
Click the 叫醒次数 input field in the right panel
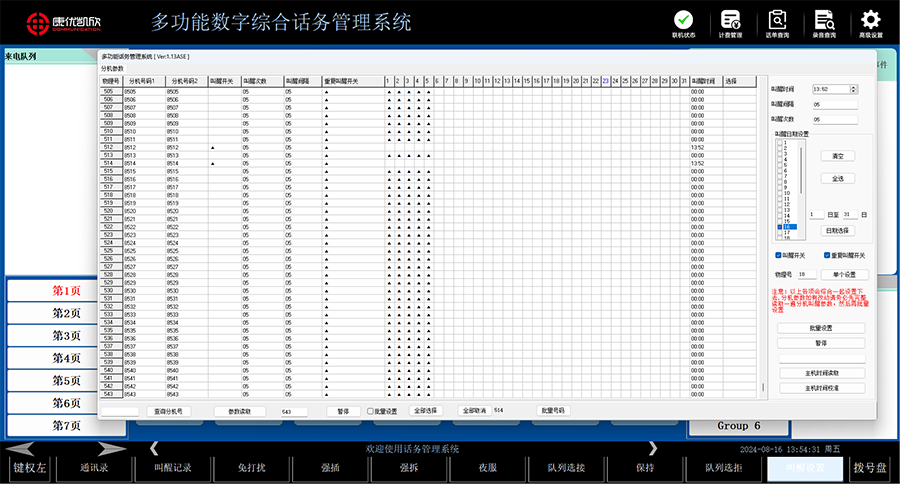(835, 119)
